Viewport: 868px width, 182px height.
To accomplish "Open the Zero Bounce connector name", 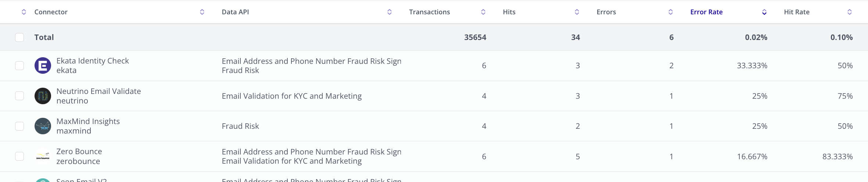I will 79,152.
